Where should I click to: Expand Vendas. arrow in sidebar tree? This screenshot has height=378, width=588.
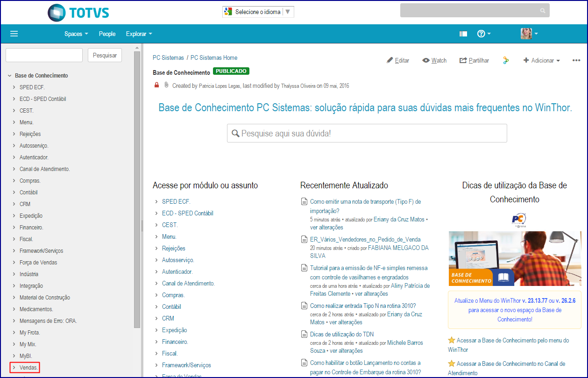[x=14, y=368]
